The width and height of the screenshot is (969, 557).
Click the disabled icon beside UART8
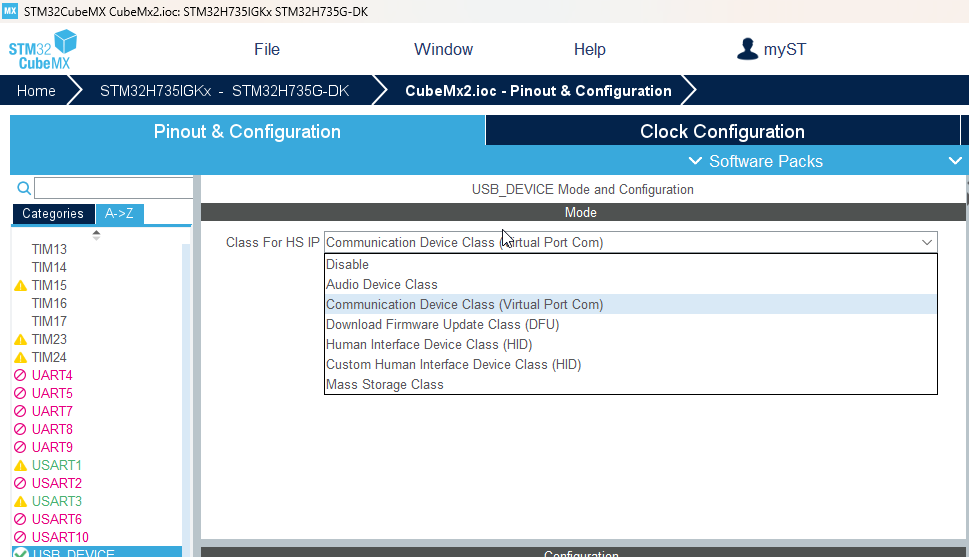click(20, 429)
